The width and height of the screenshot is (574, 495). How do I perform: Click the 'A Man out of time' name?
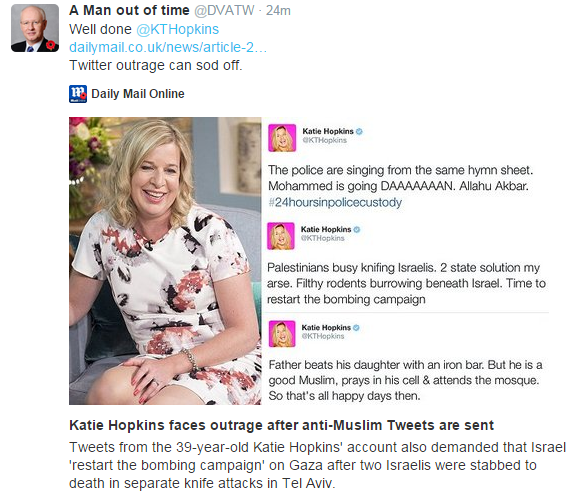[129, 11]
